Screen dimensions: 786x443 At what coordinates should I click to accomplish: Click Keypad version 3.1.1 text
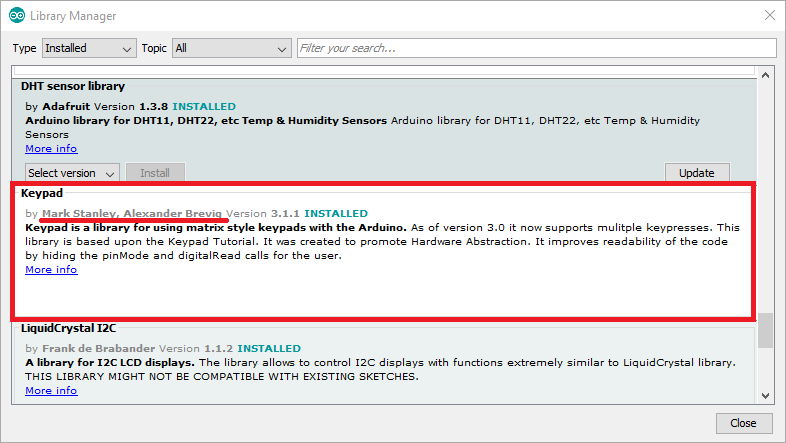(x=285, y=213)
